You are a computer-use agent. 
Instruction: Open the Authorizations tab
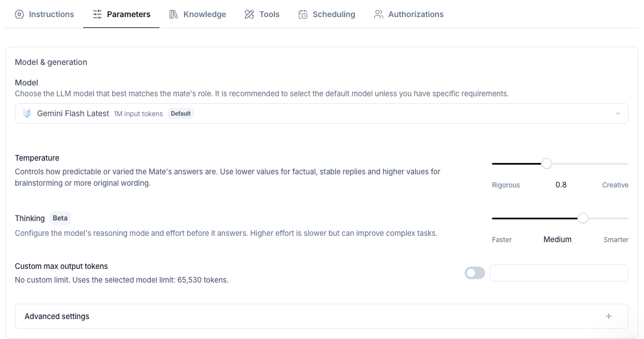coord(409,14)
